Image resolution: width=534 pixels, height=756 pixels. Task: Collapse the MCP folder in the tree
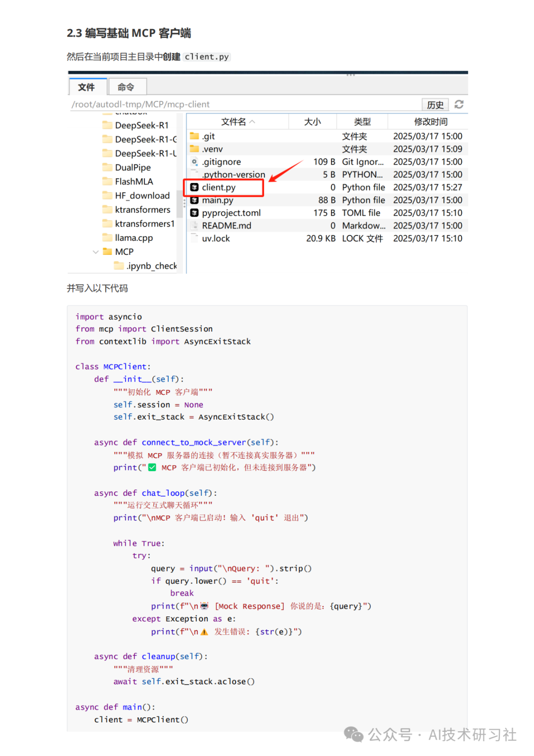pos(95,252)
